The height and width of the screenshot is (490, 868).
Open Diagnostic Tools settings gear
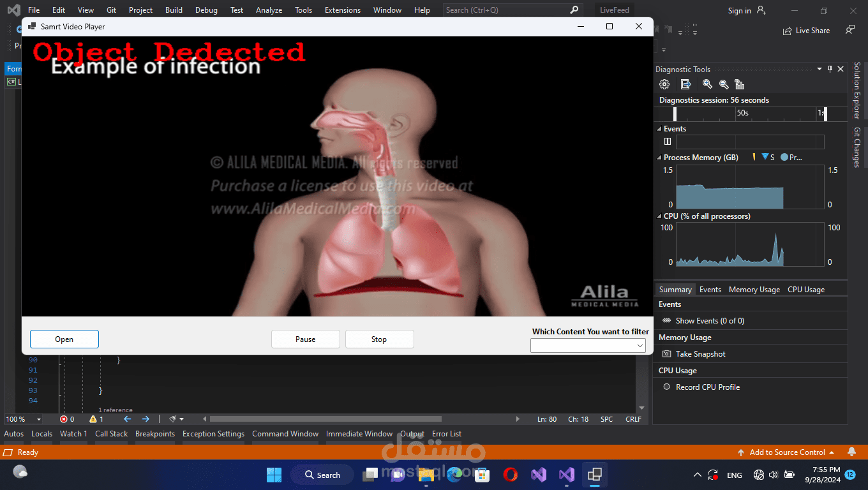tap(664, 84)
